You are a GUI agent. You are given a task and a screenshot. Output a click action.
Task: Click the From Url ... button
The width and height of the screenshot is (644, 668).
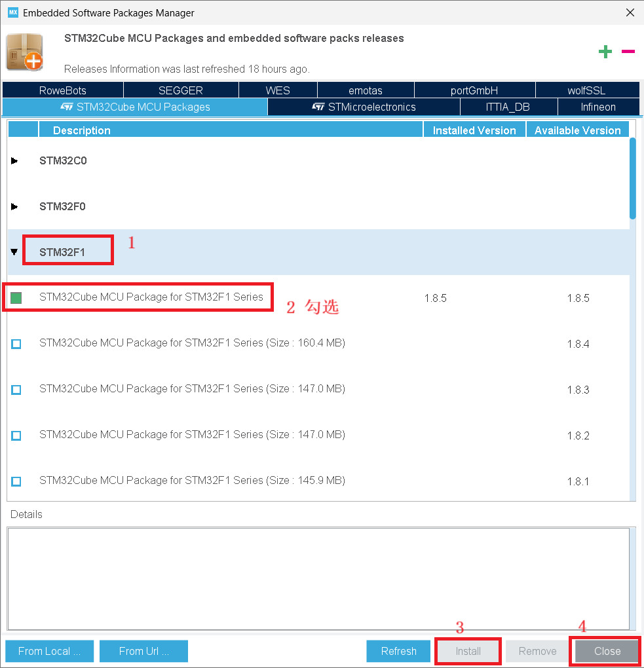point(143,651)
